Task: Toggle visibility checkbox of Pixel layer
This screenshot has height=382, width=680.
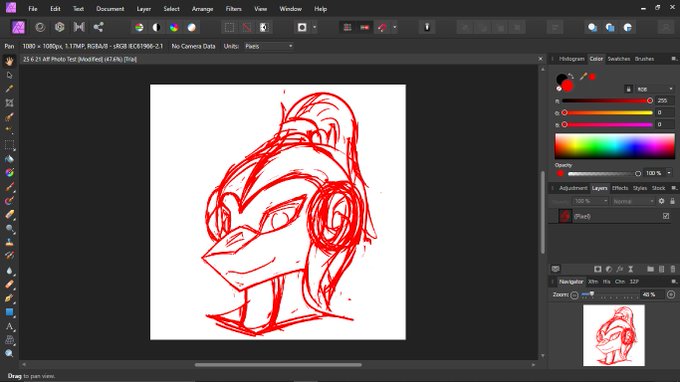Action: pyautogui.click(x=666, y=216)
